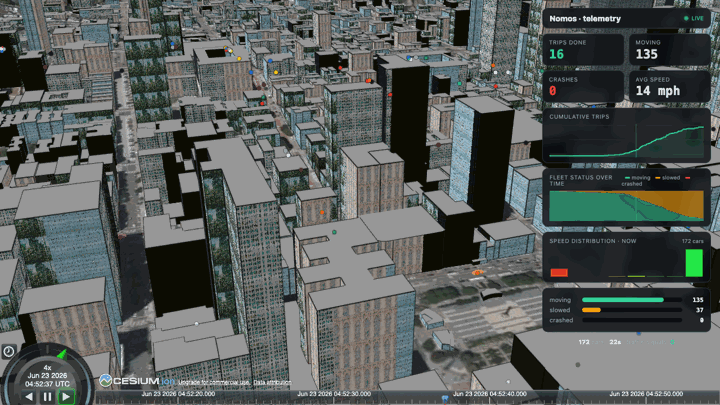Click the LIVE status indicator

pos(693,18)
